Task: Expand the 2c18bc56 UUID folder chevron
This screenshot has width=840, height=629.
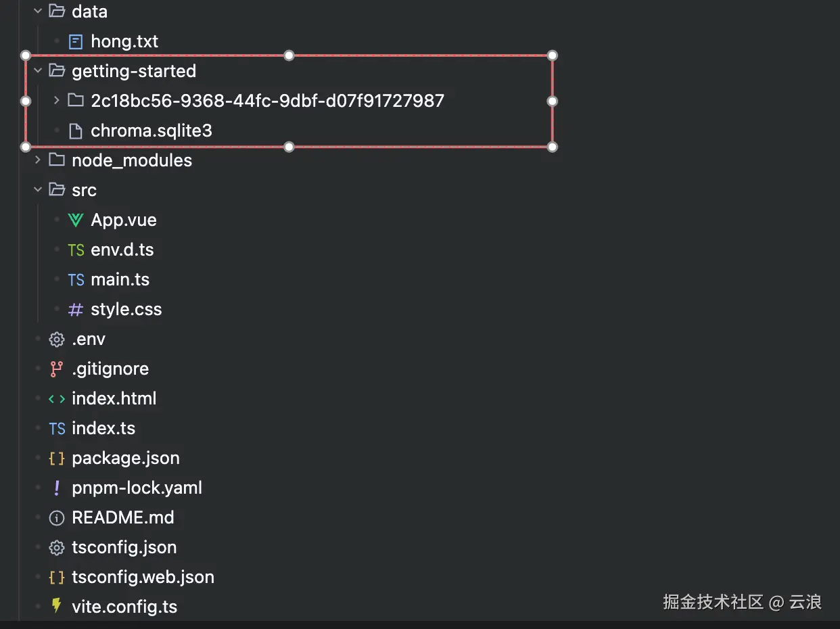Action: [57, 101]
